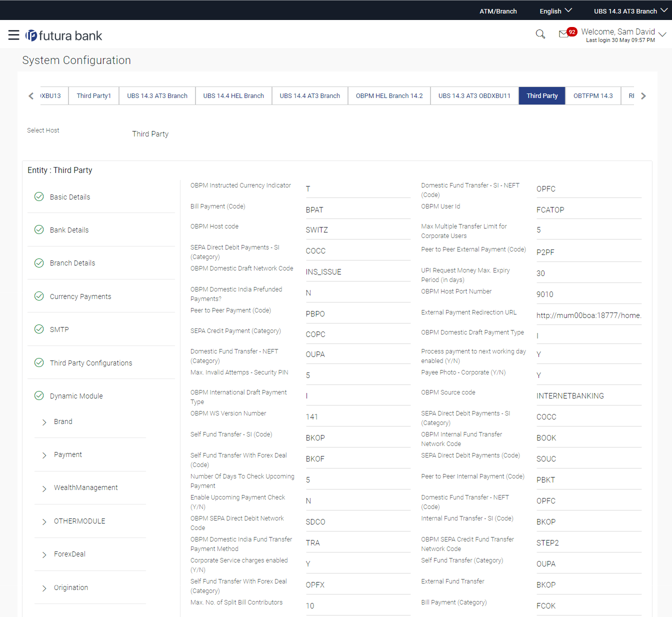Open the English language dropdown
This screenshot has width=672, height=617.
(555, 11)
